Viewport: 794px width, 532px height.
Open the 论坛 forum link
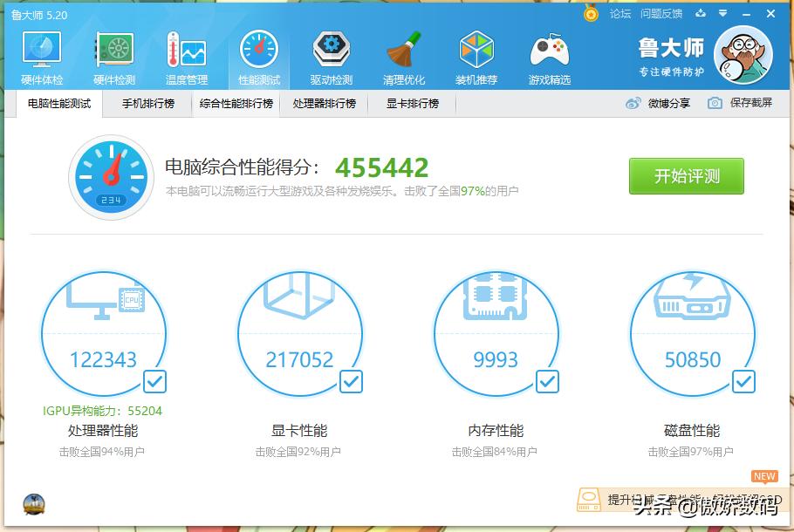[x=620, y=14]
